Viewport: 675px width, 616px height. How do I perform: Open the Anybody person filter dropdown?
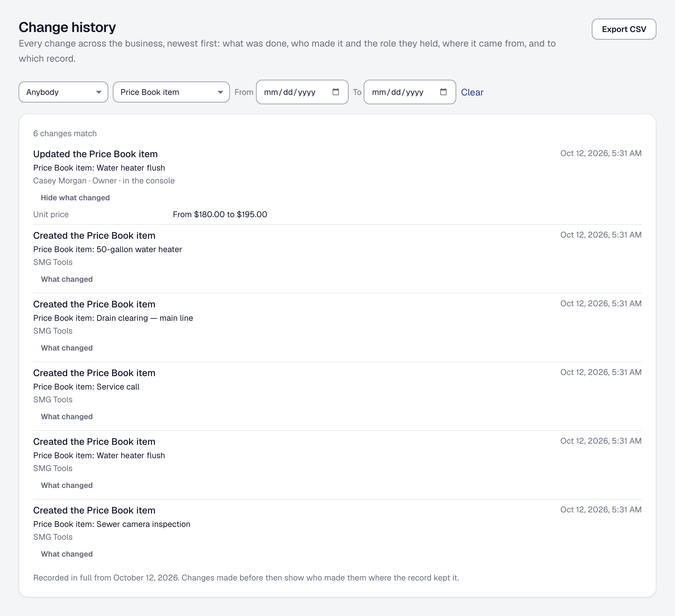[63, 92]
